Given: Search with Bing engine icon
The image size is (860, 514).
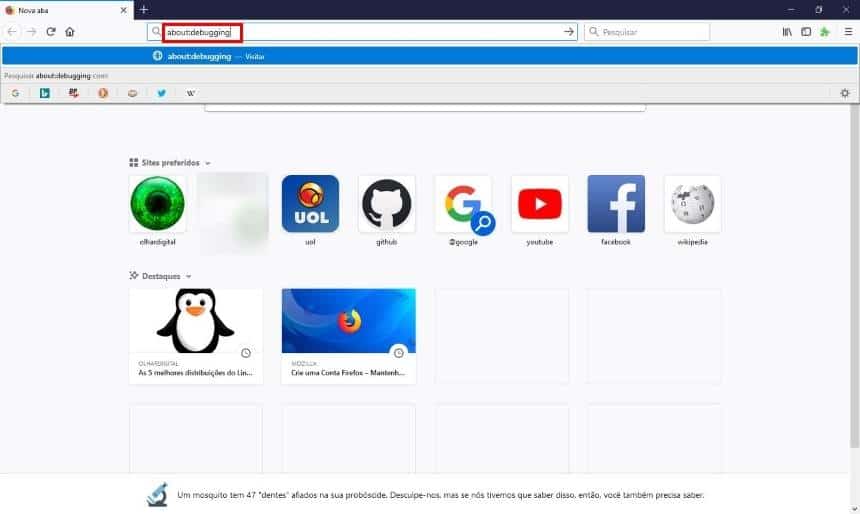Looking at the screenshot, I should click(45, 93).
